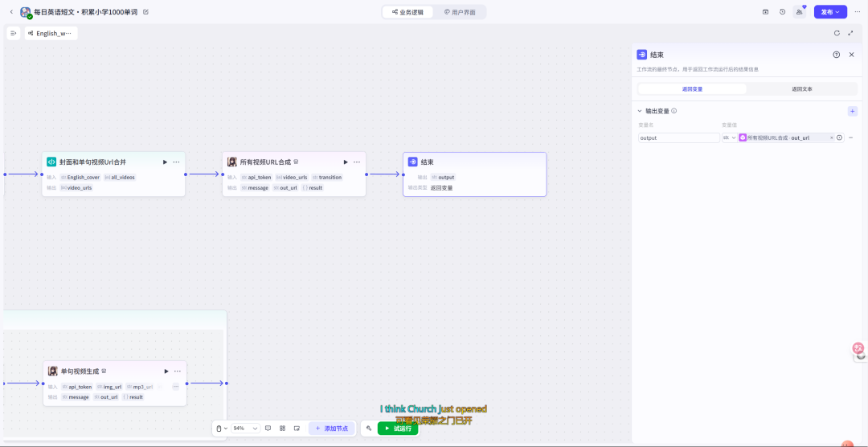Collapse the 输出变量 section
Screen dimensions: 868x447
point(640,111)
